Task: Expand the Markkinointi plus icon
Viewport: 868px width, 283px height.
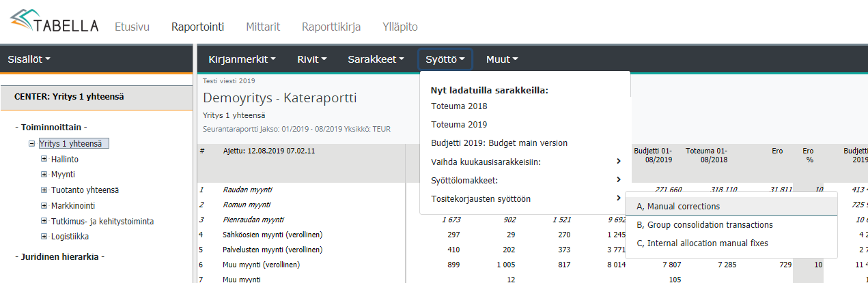Action: pos(44,206)
